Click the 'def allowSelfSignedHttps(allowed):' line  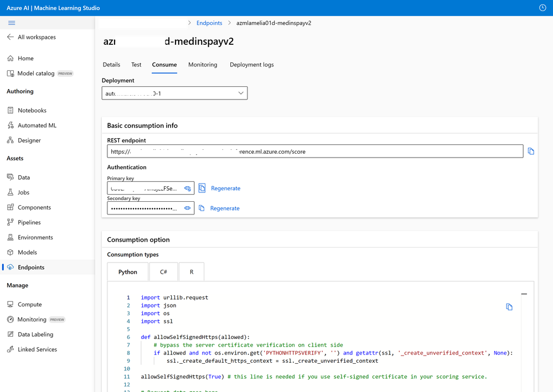click(195, 337)
